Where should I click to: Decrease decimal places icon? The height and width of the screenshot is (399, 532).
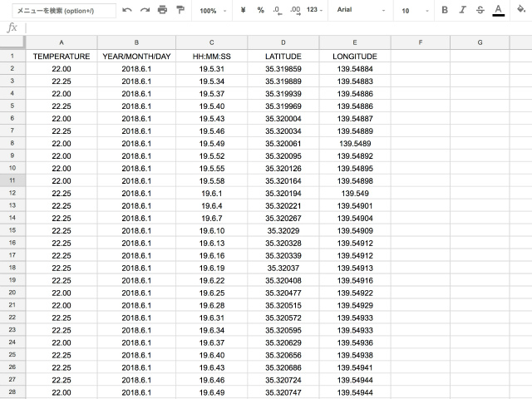(x=277, y=11)
